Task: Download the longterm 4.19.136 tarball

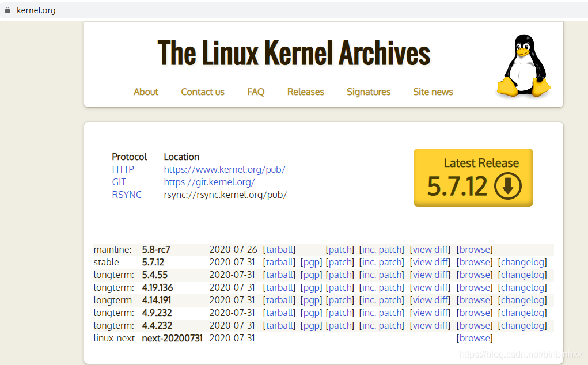Action: (x=279, y=288)
